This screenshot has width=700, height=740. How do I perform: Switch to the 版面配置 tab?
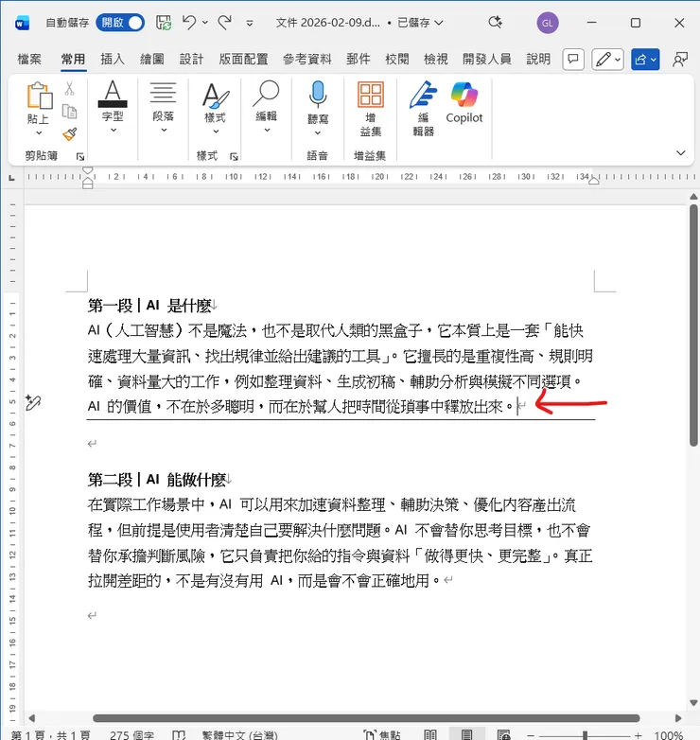tap(243, 59)
